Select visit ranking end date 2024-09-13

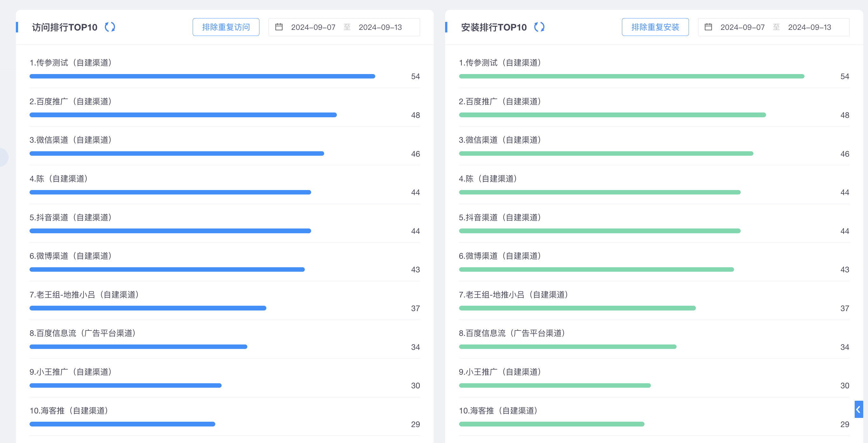380,27
